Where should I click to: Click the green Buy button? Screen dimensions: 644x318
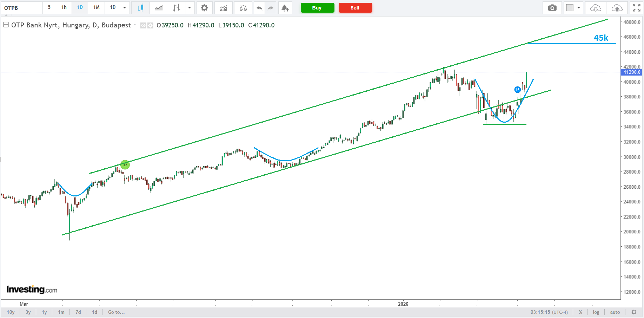(x=317, y=8)
